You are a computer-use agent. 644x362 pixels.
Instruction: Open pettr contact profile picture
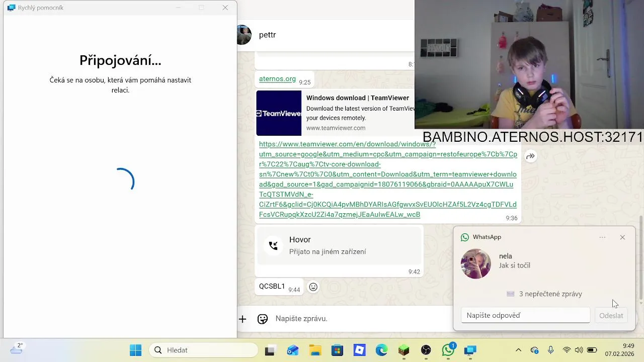point(244,35)
